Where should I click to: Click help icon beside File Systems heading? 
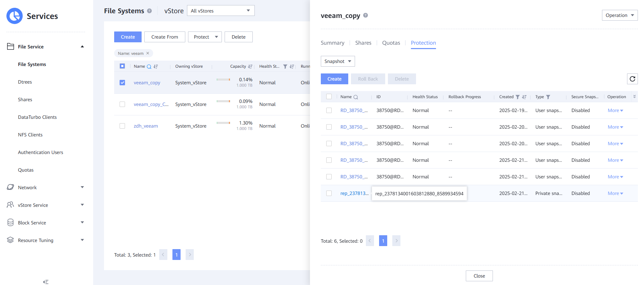point(149,11)
